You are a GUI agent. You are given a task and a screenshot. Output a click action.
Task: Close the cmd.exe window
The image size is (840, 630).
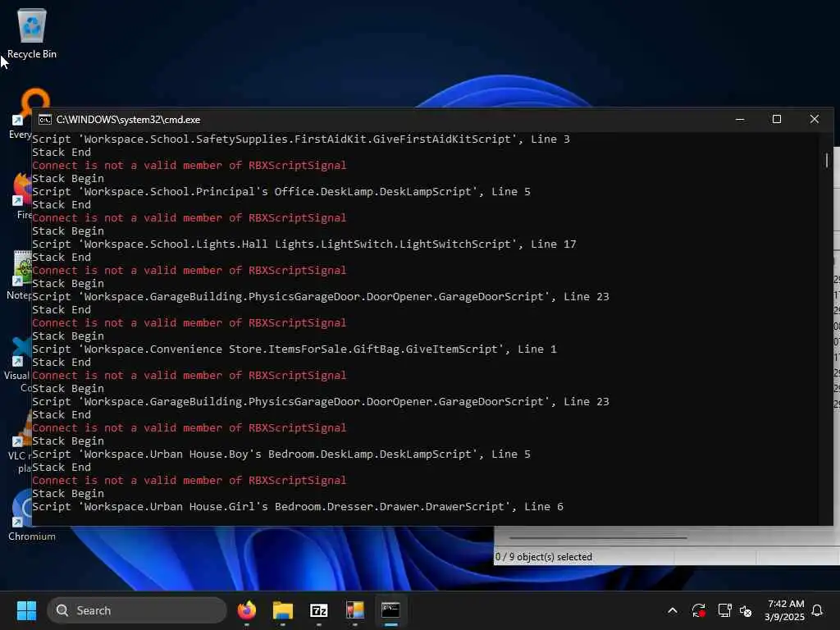[815, 120]
